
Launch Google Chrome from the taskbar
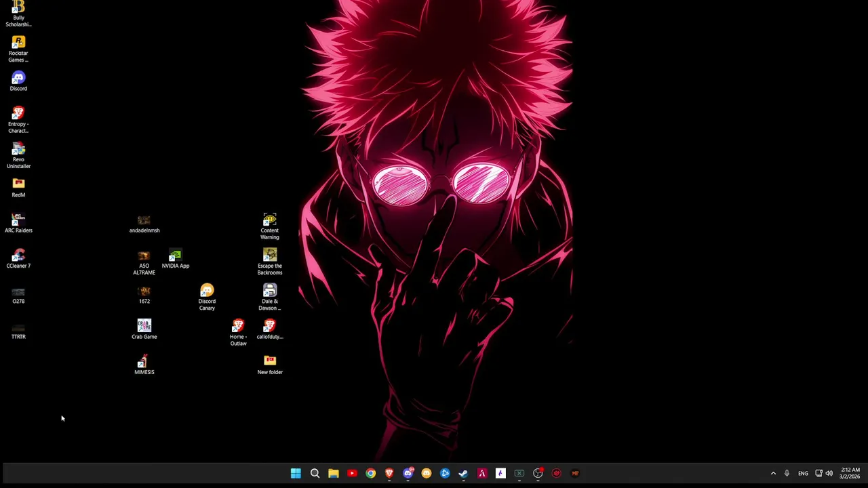click(x=370, y=473)
